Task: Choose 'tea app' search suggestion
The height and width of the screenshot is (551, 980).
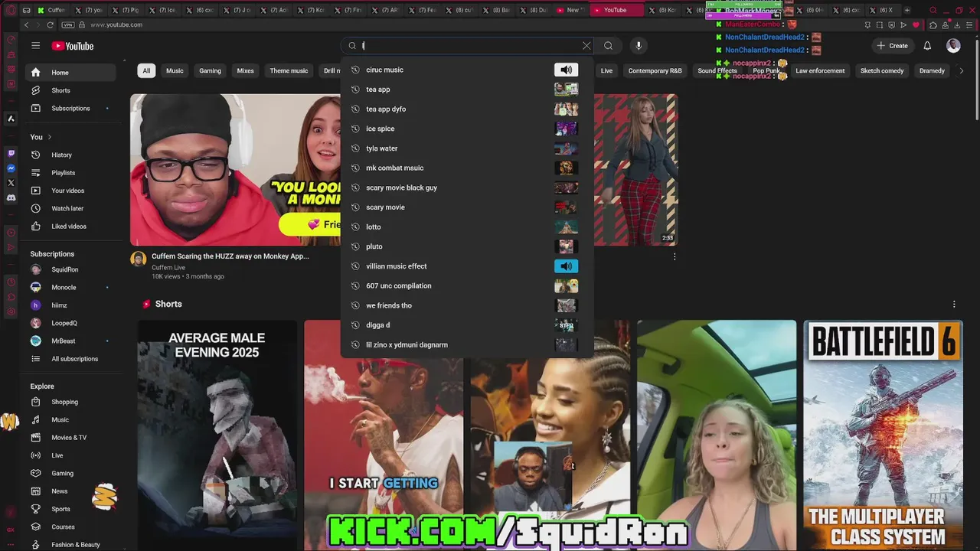Action: coord(467,90)
